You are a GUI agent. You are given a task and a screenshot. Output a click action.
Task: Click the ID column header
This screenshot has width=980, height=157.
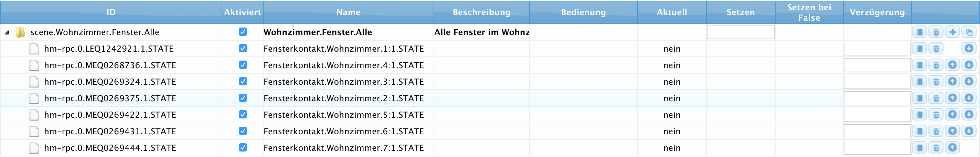(111, 12)
